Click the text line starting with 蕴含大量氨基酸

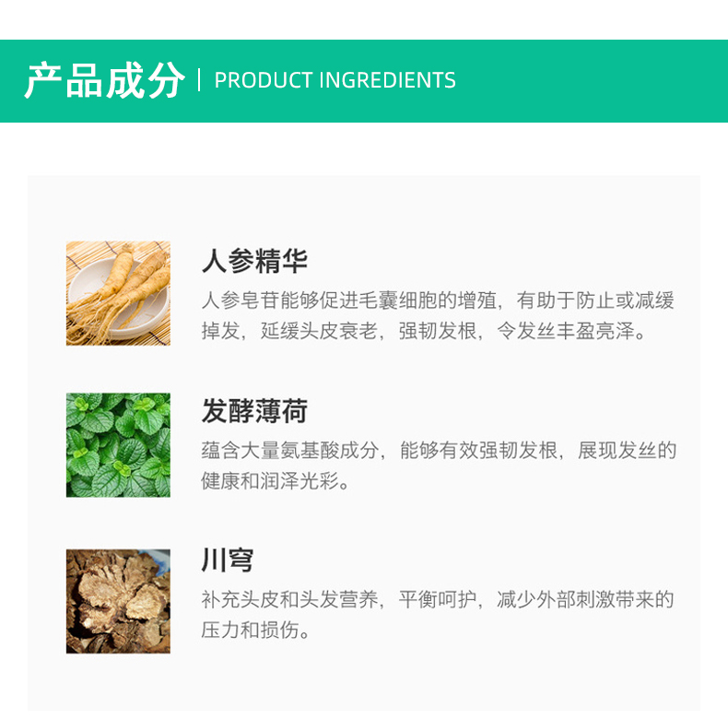click(x=439, y=450)
